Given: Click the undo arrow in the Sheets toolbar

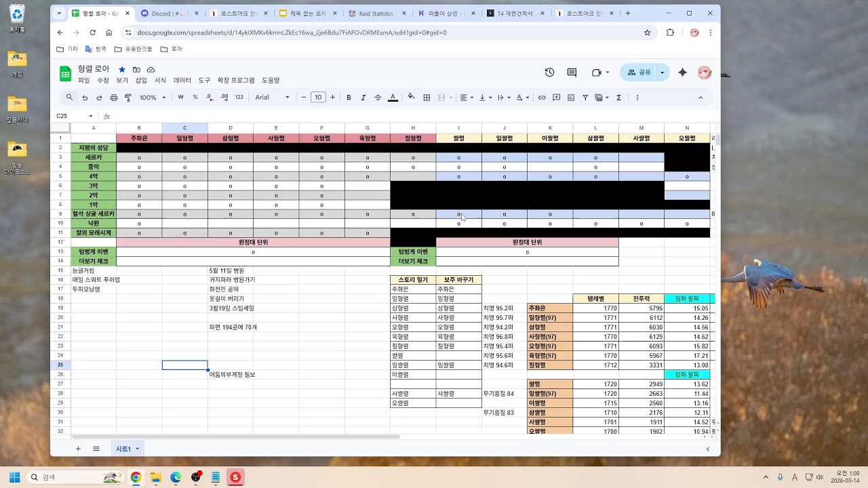Looking at the screenshot, I should pos(85,98).
